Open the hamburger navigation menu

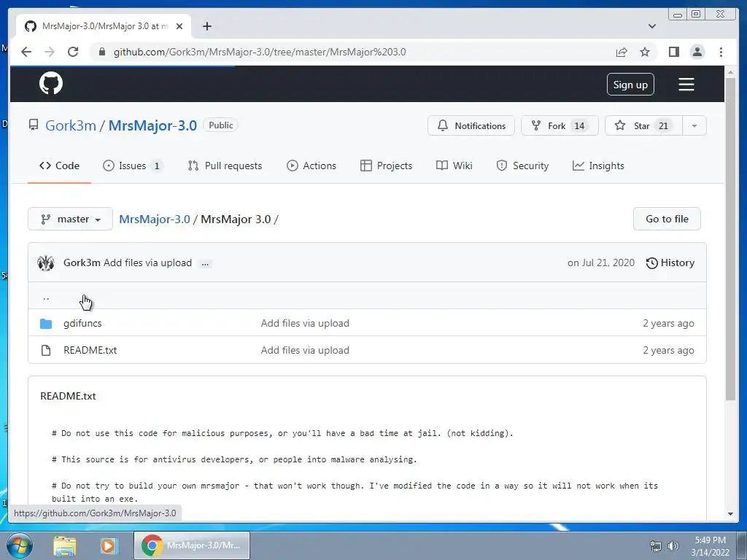coord(686,85)
